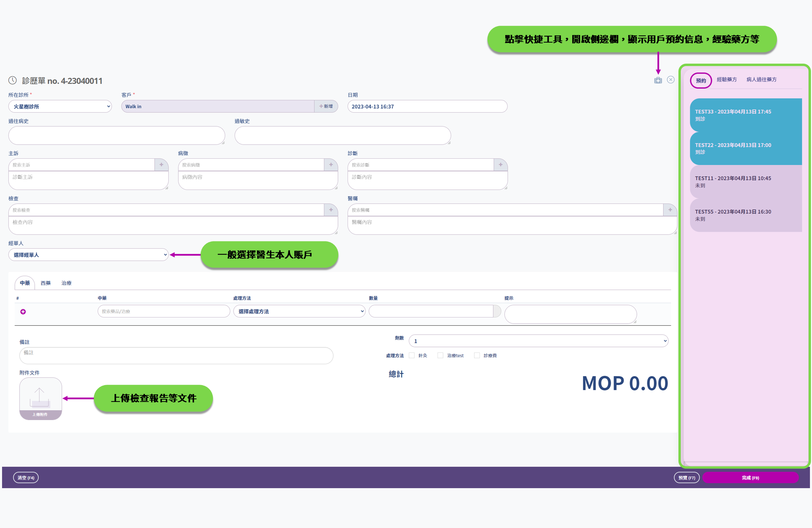Click the 清空 (F4) button
The height and width of the screenshot is (528, 812).
tap(26, 478)
